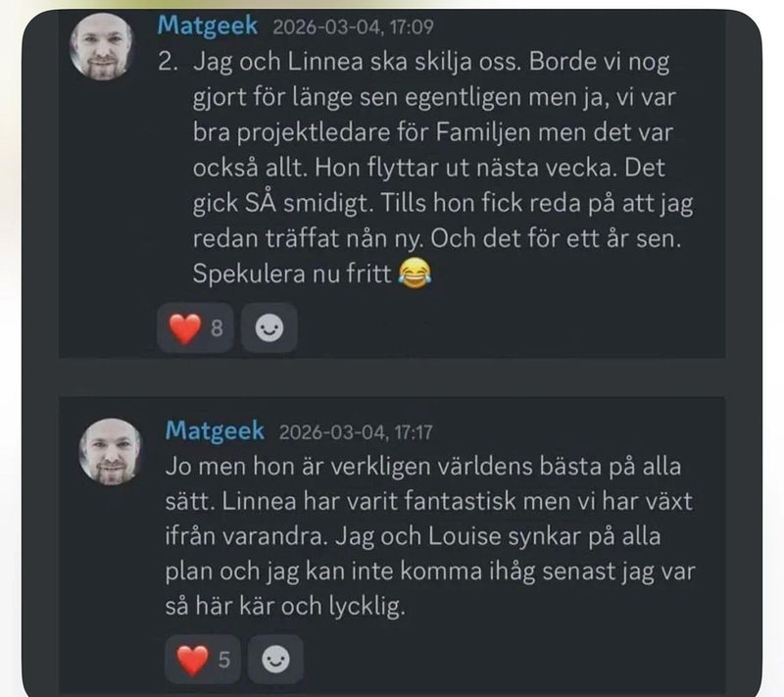The width and height of the screenshot is (784, 697).
Task: Click the line 'ifrån varandra. Jag och Louise synkar'
Action: 413,536
